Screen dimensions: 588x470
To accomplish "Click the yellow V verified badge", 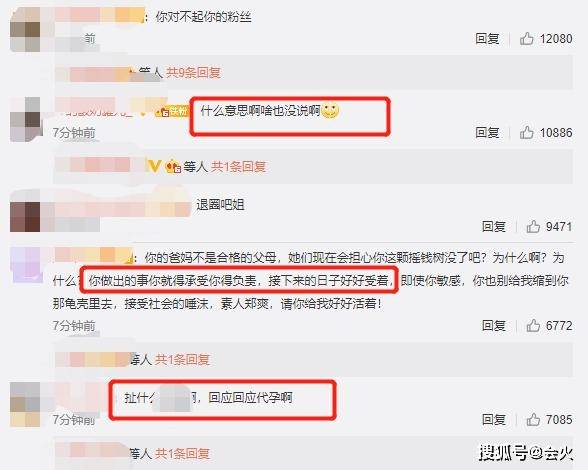I will tap(154, 165).
